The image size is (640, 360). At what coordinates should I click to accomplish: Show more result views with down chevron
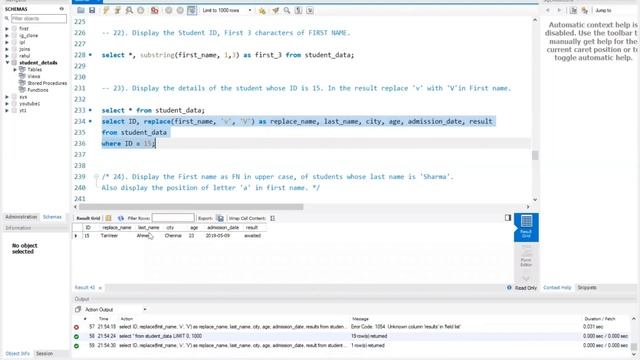[x=526, y=278]
